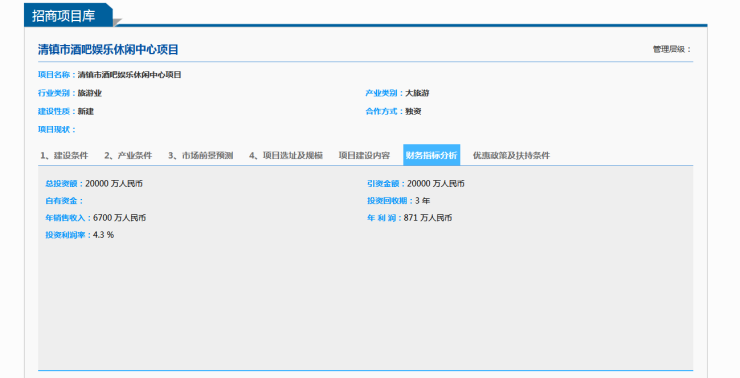Click the 合作方式 value 独资
The image size is (740, 378).
click(413, 111)
